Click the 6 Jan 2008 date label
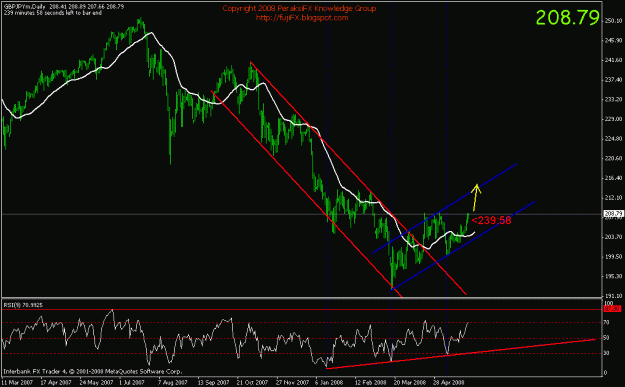The height and width of the screenshot is (387, 625). (x=329, y=382)
